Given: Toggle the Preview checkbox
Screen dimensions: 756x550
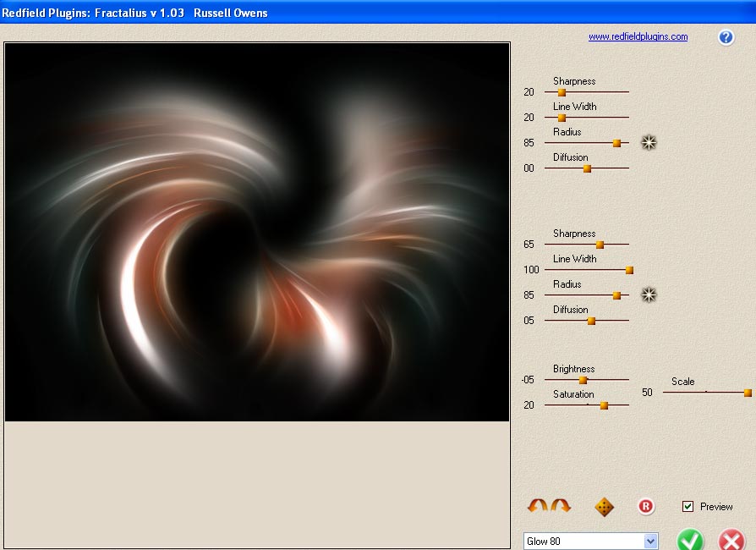Looking at the screenshot, I should pyautogui.click(x=688, y=507).
